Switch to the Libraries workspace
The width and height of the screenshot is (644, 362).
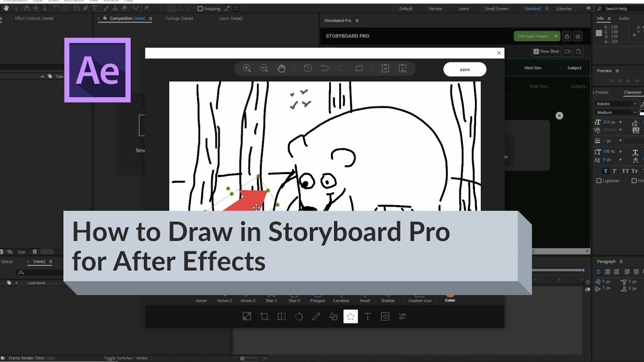[x=564, y=9]
